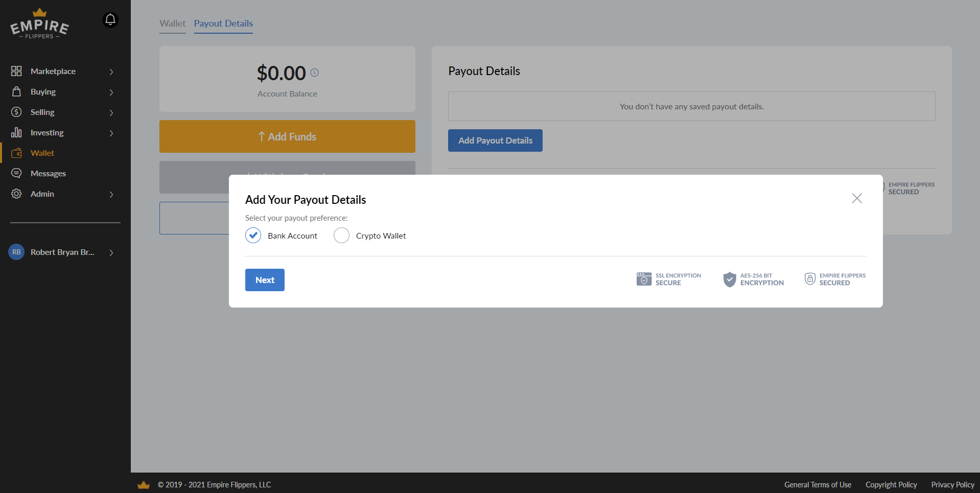Click the Empire Flippers logo
The width and height of the screenshot is (980, 493).
(39, 24)
